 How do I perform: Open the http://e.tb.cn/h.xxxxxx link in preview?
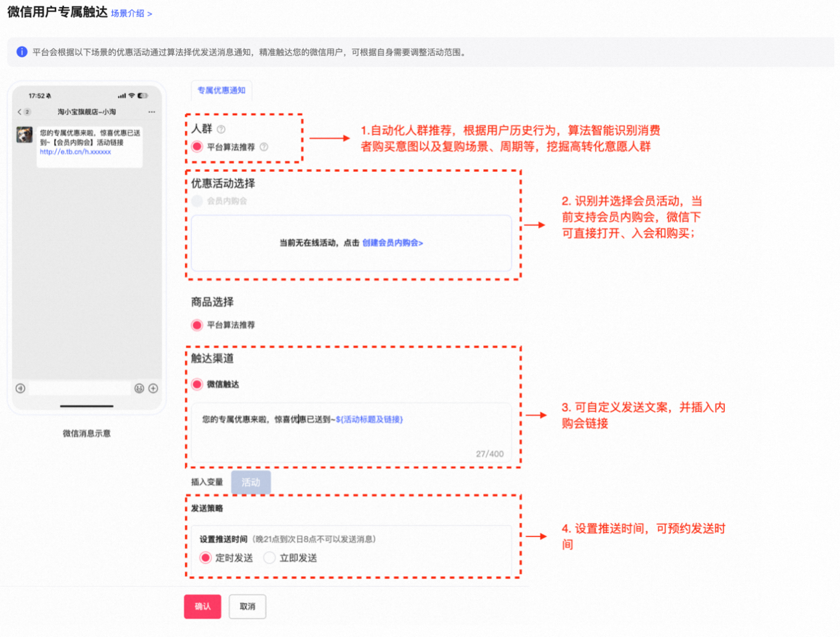pyautogui.click(x=75, y=152)
